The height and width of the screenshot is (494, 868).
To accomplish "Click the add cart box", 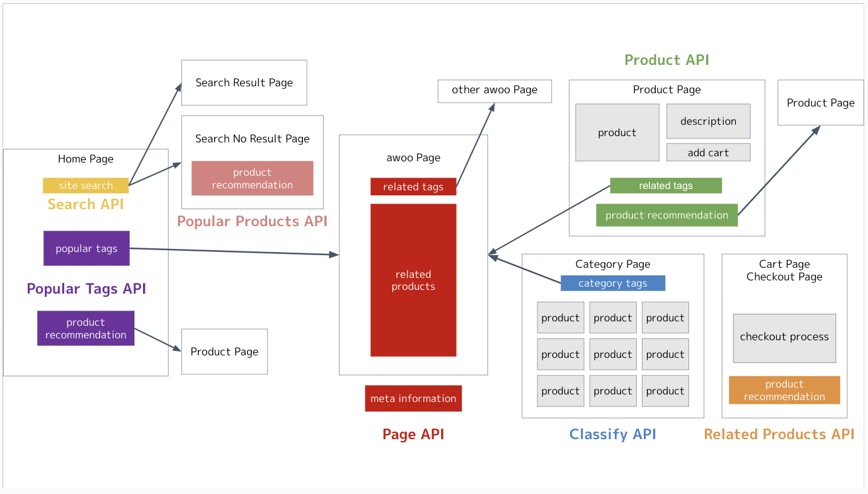I will coord(708,152).
